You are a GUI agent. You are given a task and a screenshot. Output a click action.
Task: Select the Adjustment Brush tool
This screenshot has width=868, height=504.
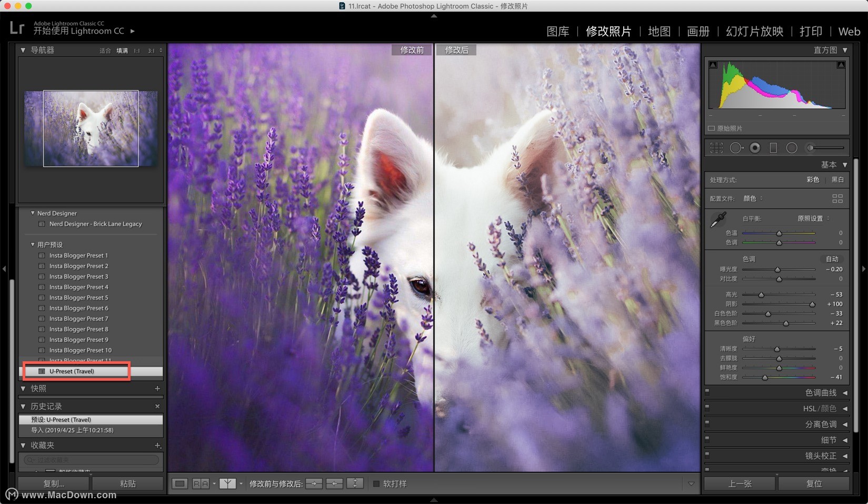[x=825, y=148]
